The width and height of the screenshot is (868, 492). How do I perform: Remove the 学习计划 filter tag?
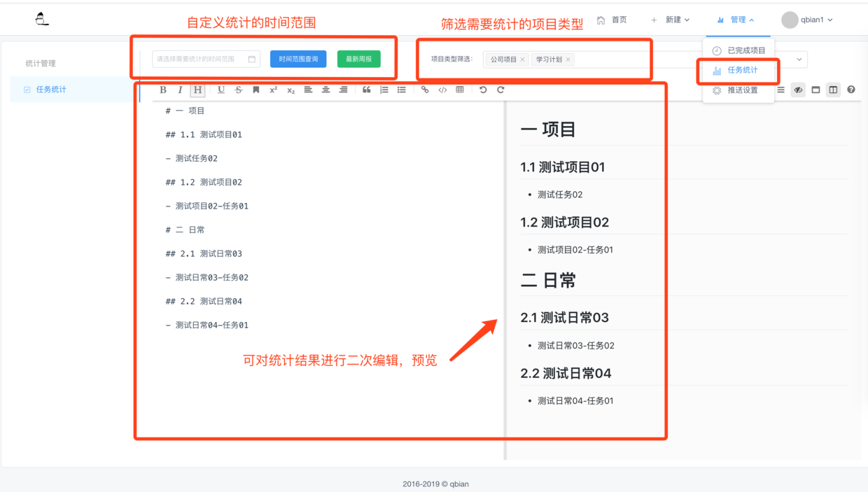(x=568, y=59)
